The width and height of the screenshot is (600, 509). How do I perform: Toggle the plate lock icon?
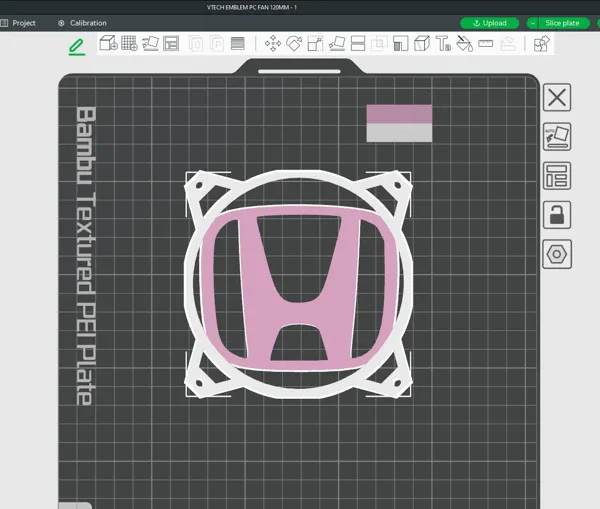tap(557, 215)
